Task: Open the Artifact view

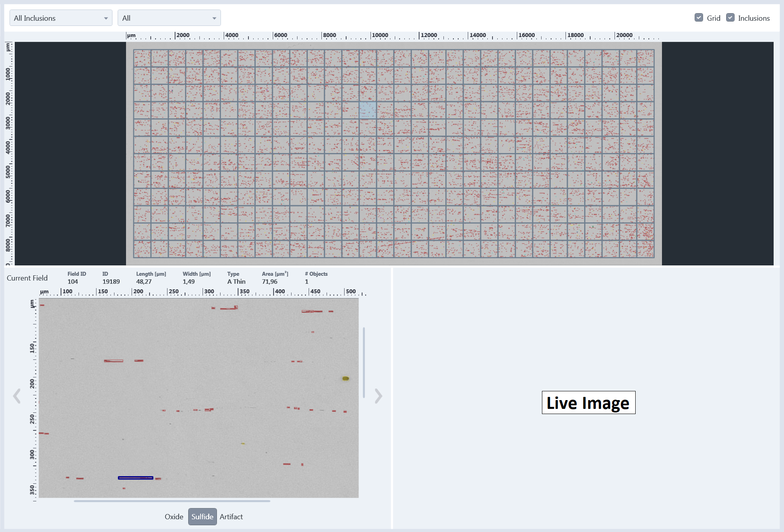Action: 231,516
